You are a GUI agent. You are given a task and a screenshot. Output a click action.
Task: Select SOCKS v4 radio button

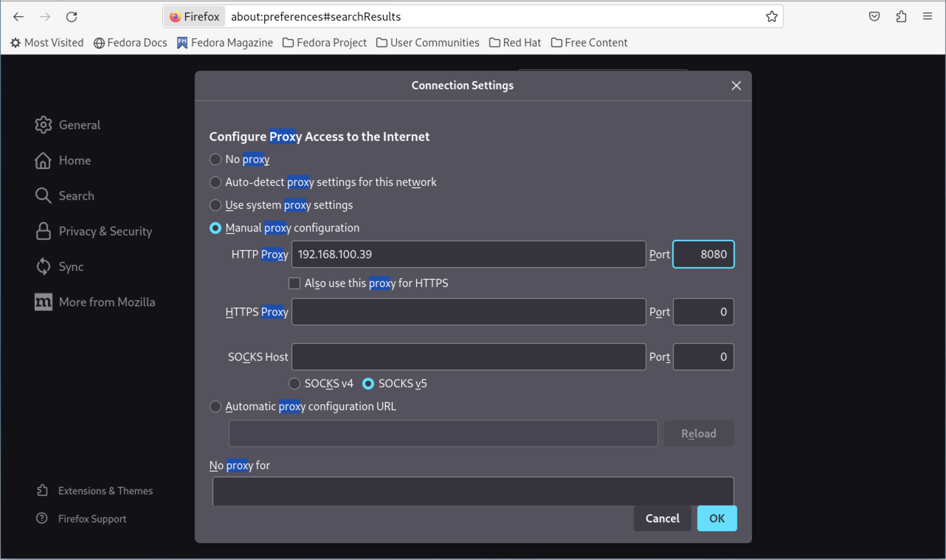tap(294, 383)
